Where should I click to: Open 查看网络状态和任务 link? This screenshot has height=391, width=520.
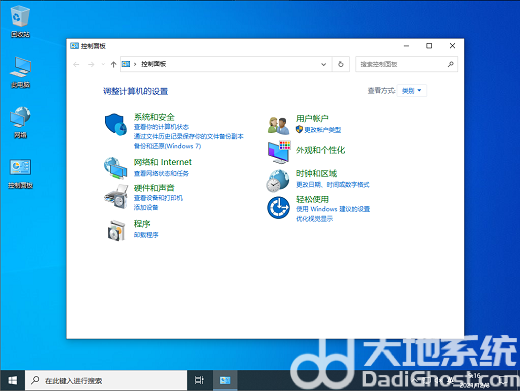pyautogui.click(x=161, y=173)
